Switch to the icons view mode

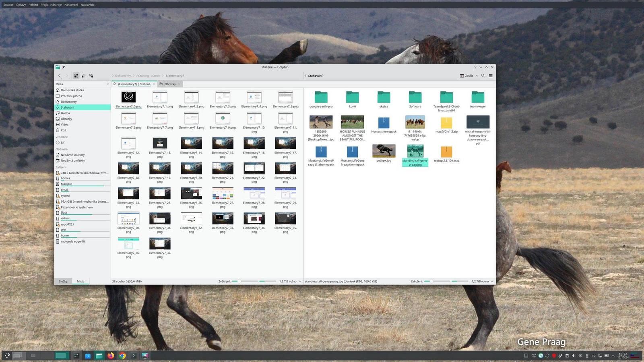tap(76, 76)
